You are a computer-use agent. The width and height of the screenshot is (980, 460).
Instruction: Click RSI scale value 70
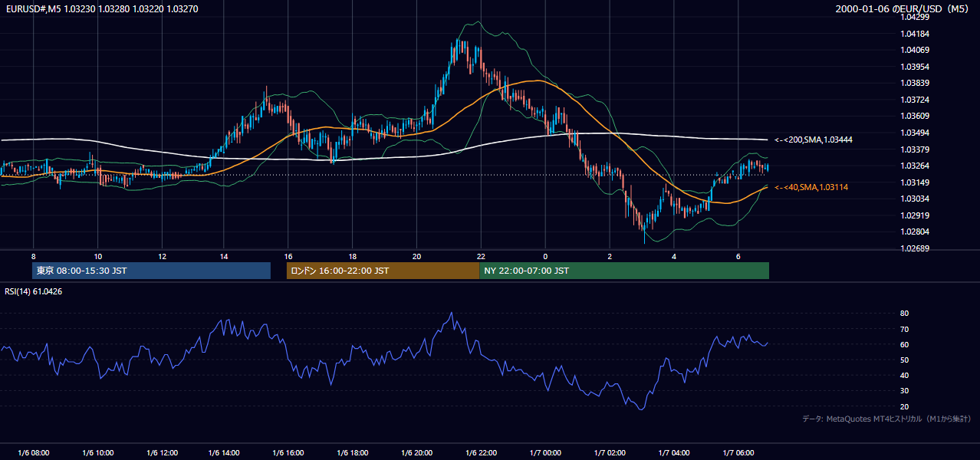click(x=904, y=329)
